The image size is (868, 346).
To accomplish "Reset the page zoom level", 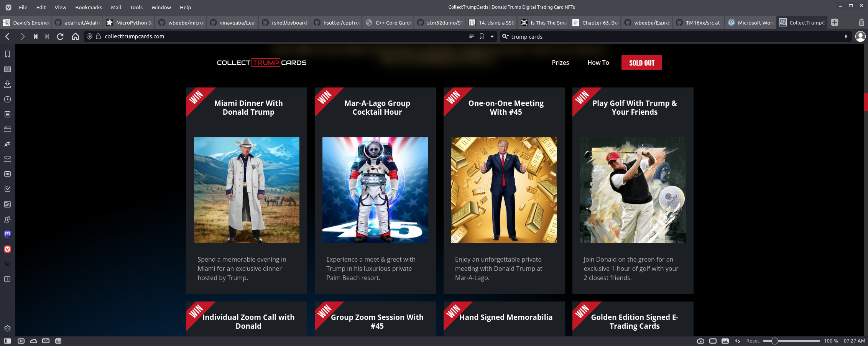I will point(753,341).
